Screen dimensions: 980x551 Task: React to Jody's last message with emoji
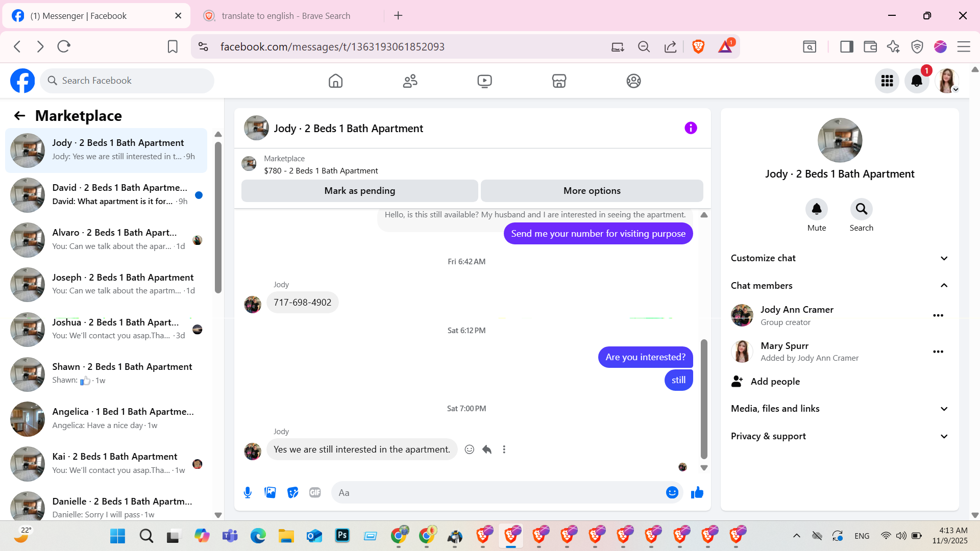point(470,449)
